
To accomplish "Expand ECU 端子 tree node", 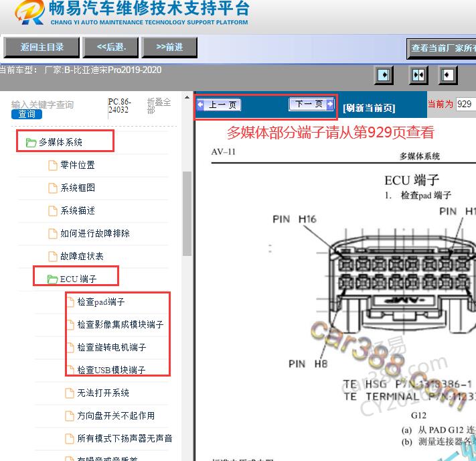I will point(78,279).
